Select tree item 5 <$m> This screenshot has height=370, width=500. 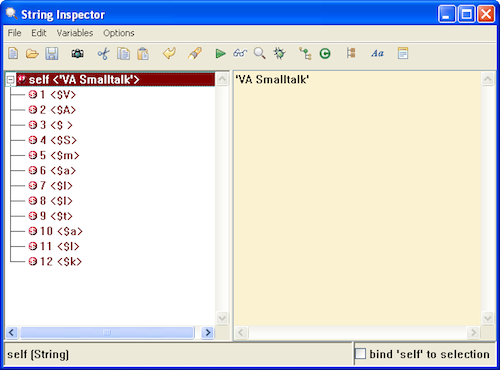[54, 156]
